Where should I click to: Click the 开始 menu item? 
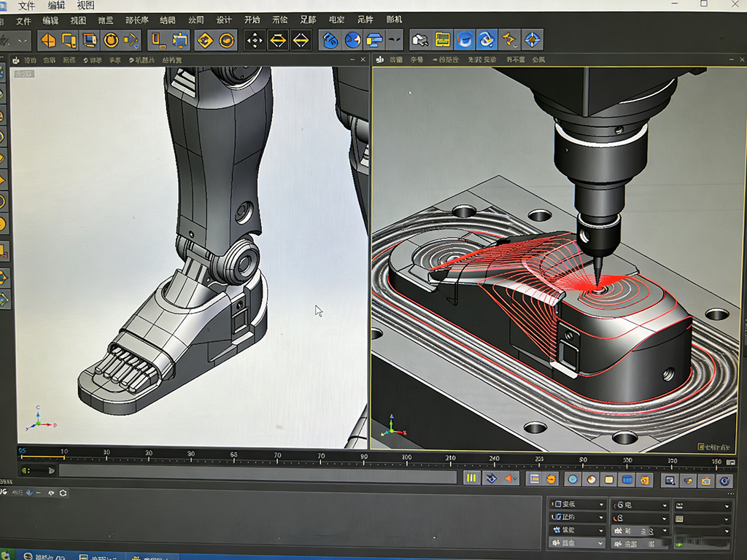point(252,20)
